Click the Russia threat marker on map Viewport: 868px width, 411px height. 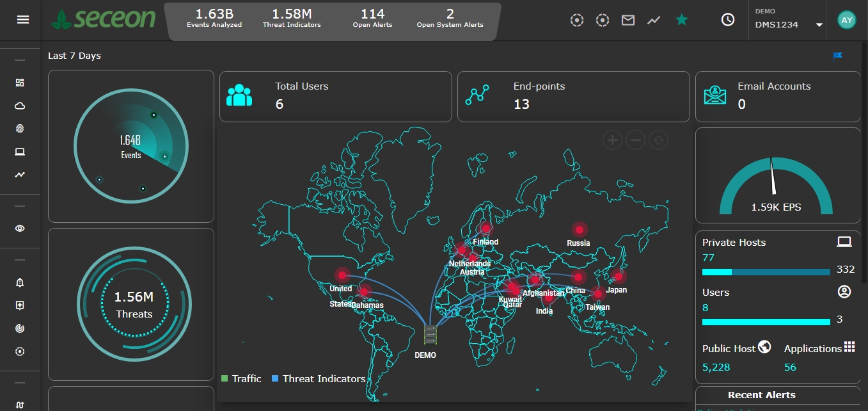580,230
